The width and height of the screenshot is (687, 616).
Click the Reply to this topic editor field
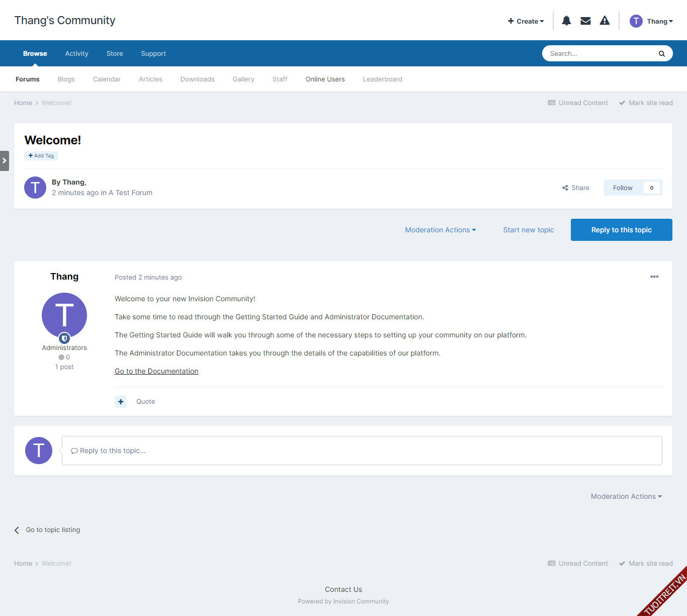coord(362,451)
